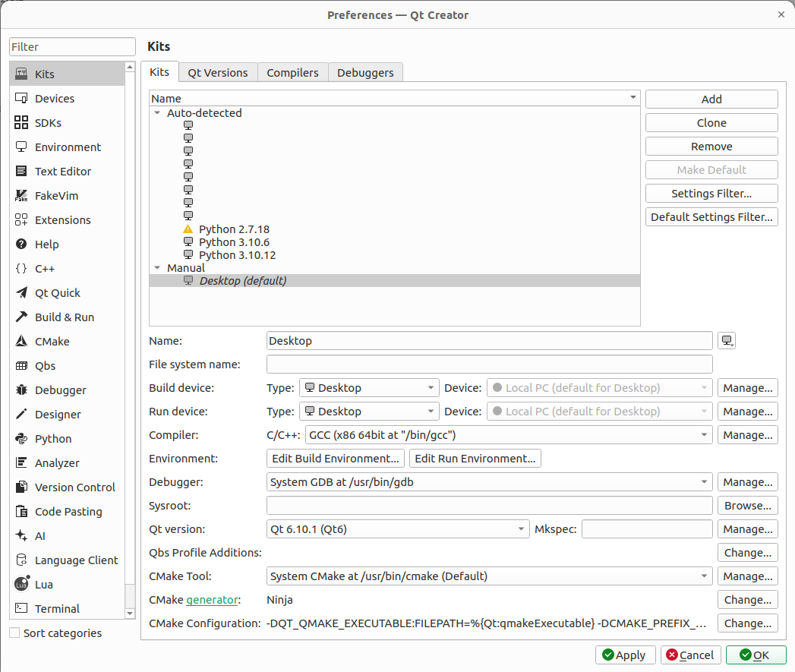795x672 pixels.
Task: Click the Terminal icon in sidebar
Action: point(21,609)
